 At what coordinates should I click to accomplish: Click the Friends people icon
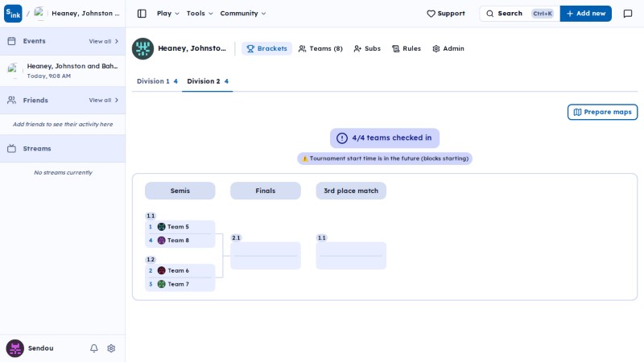coord(11,100)
